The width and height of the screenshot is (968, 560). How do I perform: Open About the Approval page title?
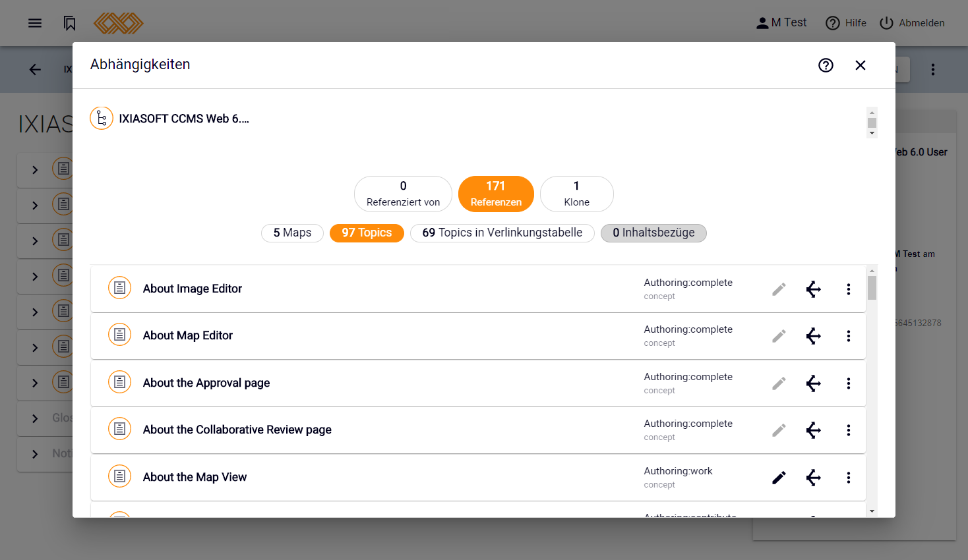206,383
